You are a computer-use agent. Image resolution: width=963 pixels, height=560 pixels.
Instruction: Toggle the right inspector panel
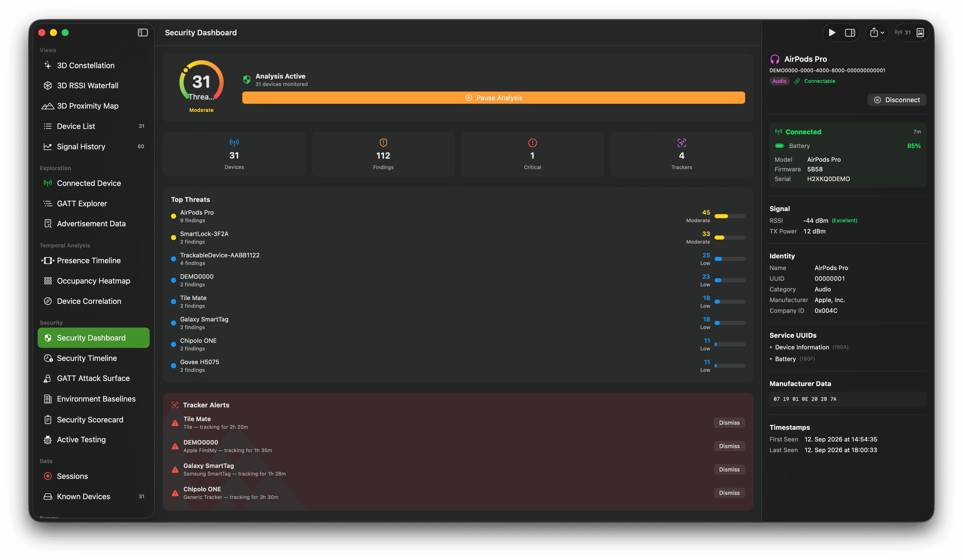pyautogui.click(x=850, y=33)
